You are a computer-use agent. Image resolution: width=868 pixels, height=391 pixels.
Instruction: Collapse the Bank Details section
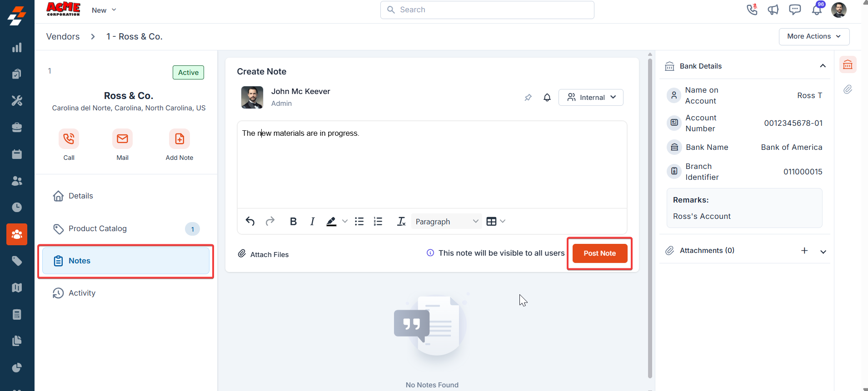(x=823, y=66)
